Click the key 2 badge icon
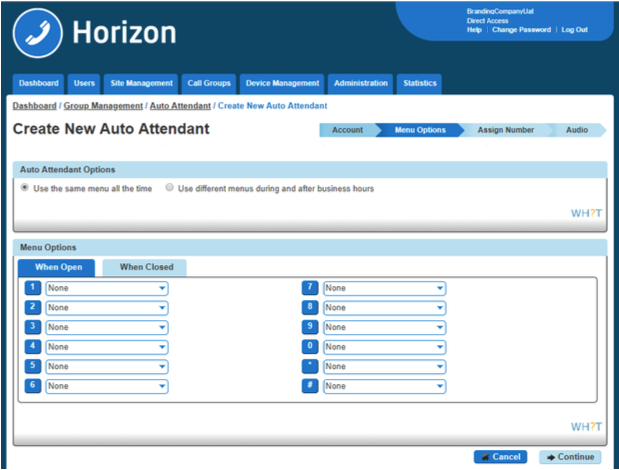Image resolution: width=619 pixels, height=470 pixels. point(33,307)
